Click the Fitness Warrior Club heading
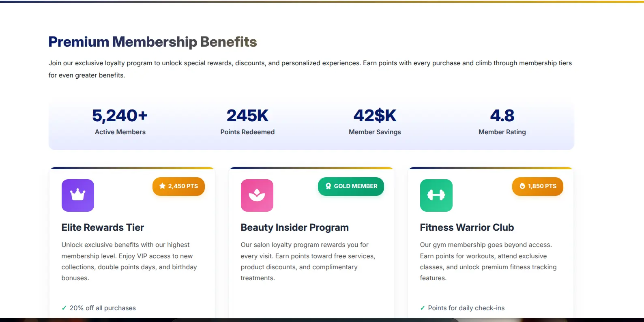 click(467, 228)
